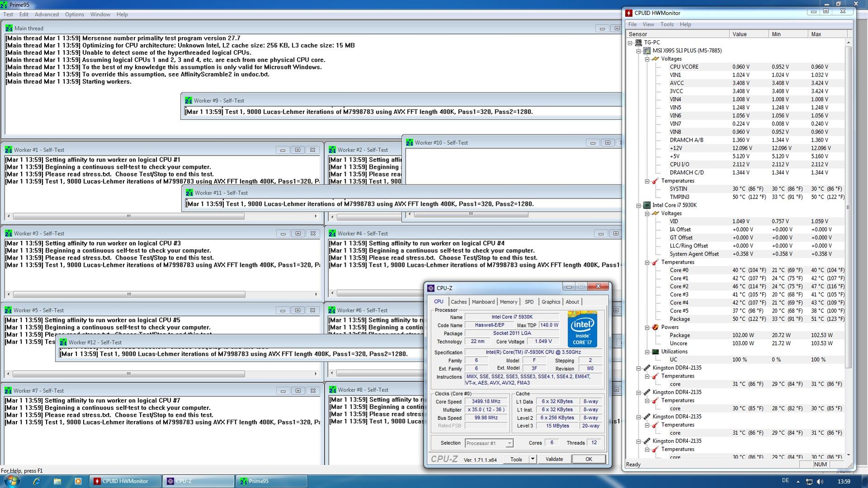Click the Worker #9 window icon
This screenshot has height=488, width=868.
189,100
